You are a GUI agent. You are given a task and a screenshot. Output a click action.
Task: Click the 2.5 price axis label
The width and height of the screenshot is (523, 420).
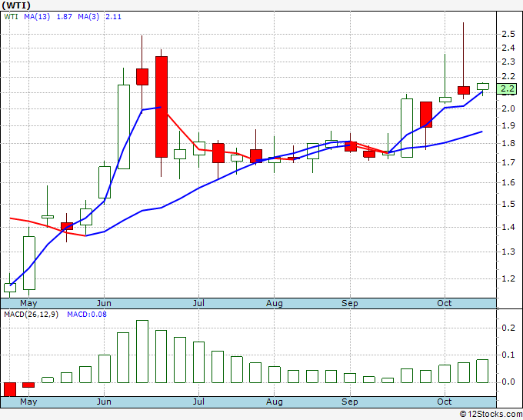(508, 34)
